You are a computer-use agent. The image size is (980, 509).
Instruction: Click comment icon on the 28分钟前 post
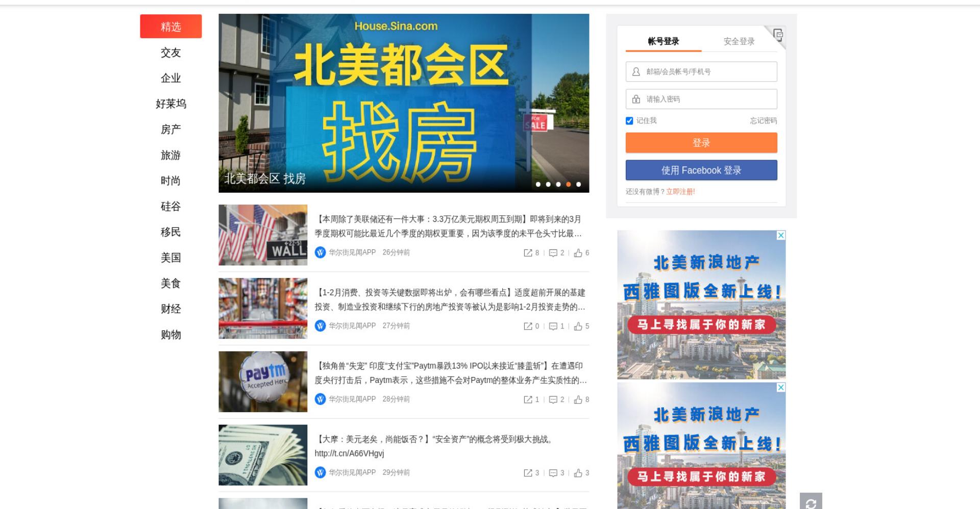tap(553, 400)
